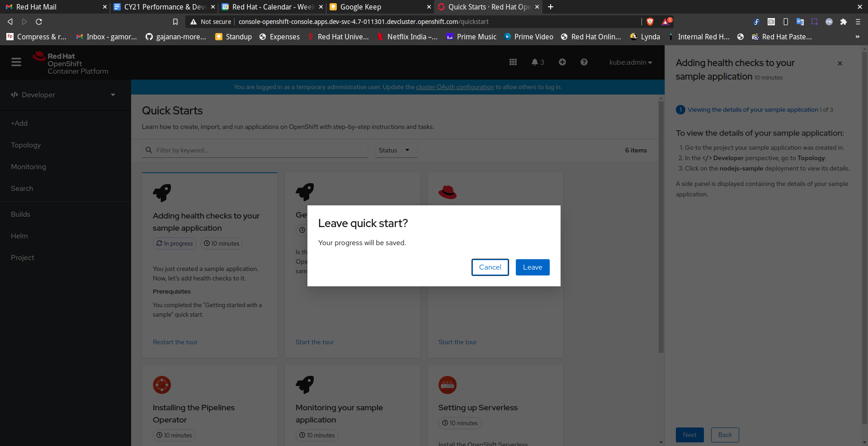Screen dimensions: 868x446
Task: Click the In progress status label
Action: (175, 243)
